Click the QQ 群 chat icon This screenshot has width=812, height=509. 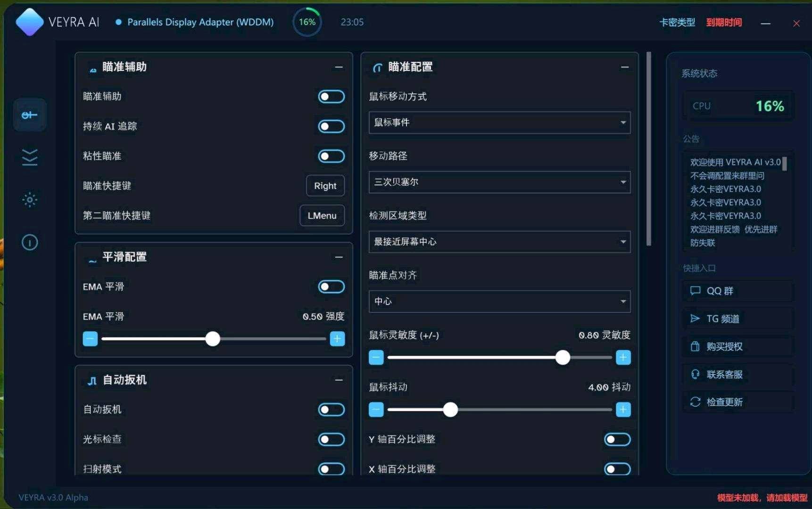point(695,291)
